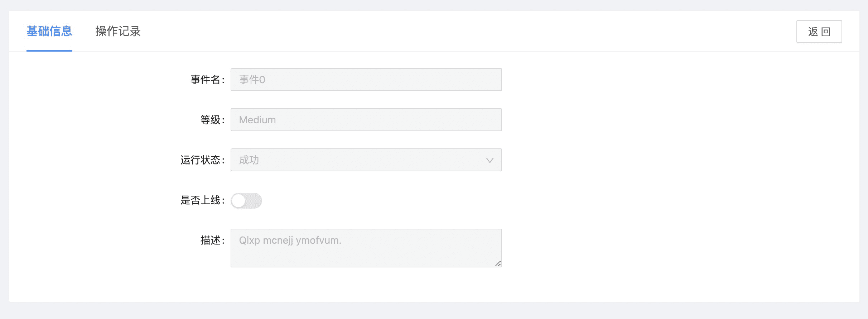Toggle the 是否上线 switch
The width and height of the screenshot is (868, 319).
tap(246, 201)
